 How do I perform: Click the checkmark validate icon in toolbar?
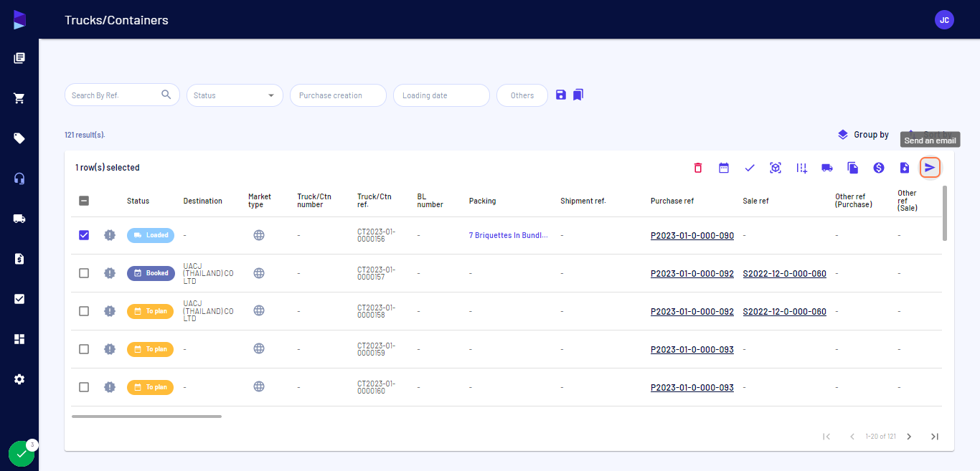pos(750,168)
